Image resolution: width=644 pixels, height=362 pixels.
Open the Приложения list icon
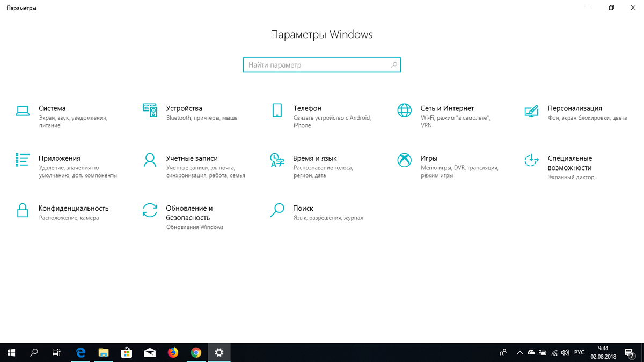coord(22,160)
